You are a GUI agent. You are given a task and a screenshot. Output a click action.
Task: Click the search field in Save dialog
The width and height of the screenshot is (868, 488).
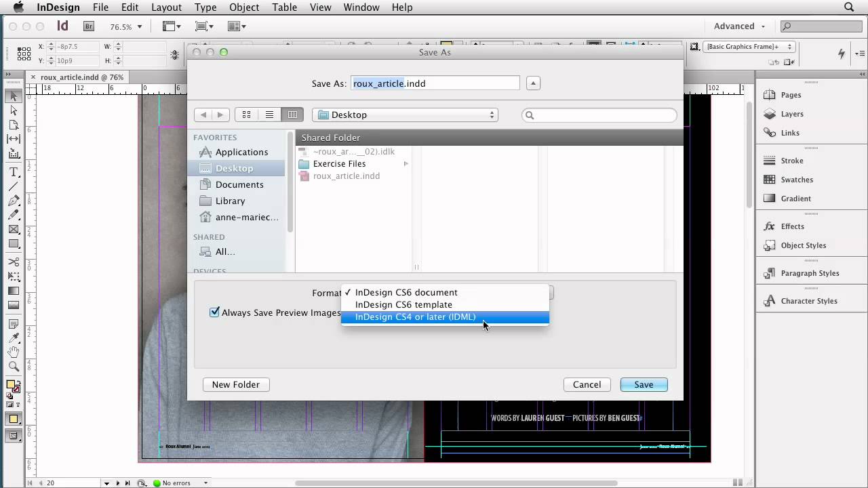(x=599, y=115)
